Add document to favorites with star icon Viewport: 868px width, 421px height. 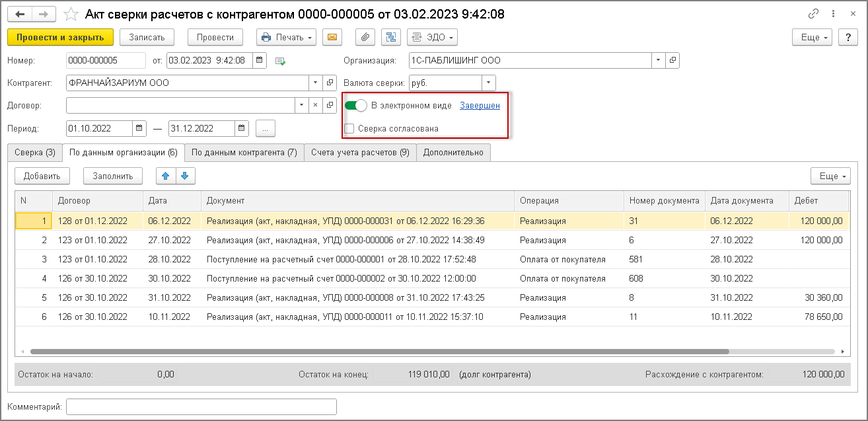[71, 14]
